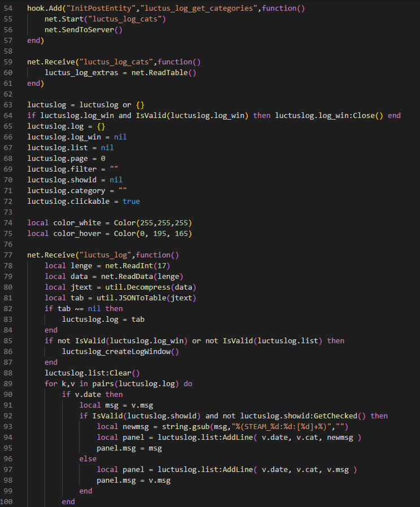The width and height of the screenshot is (420, 507).
Task: Click net.Start on line 55
Action: tap(64, 19)
